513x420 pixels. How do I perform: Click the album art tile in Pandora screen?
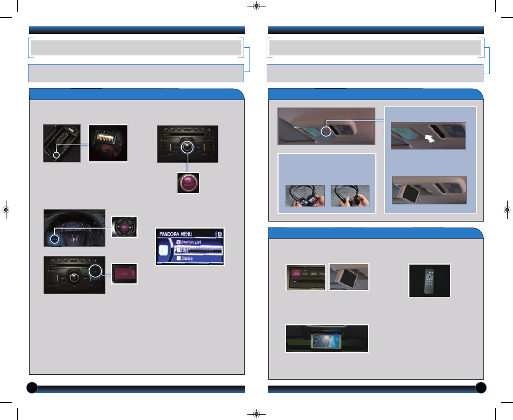(x=163, y=251)
